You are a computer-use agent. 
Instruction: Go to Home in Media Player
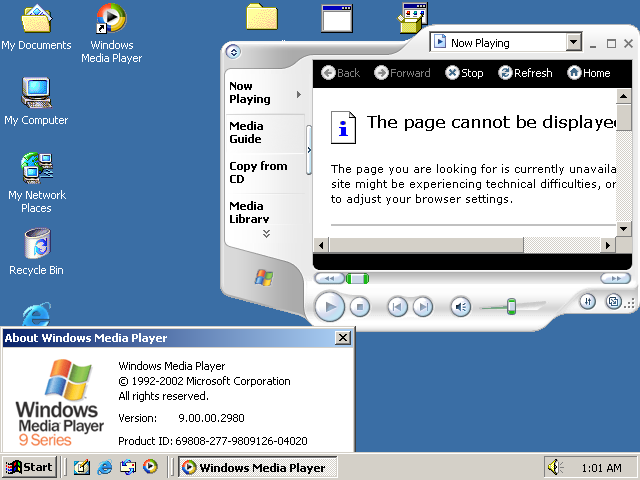(x=589, y=73)
